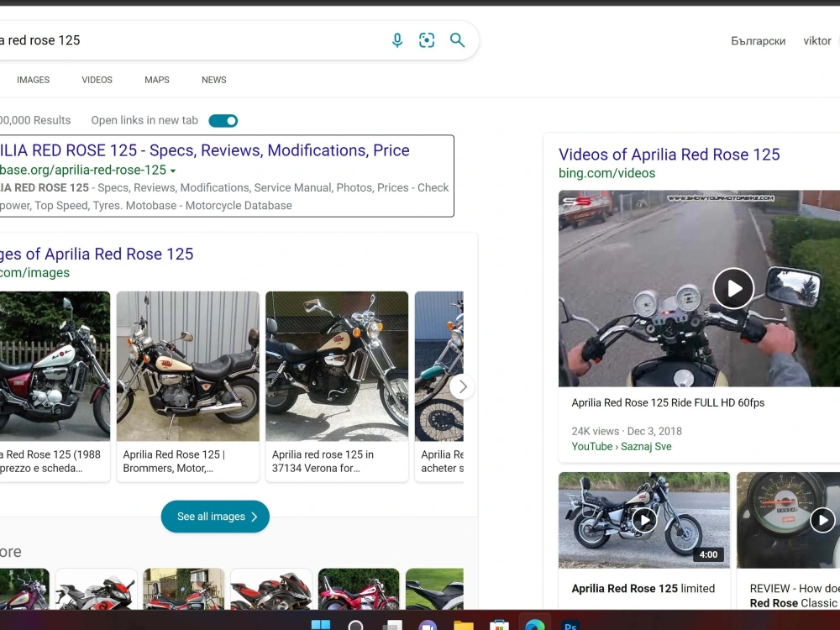Click the Aprilia Red Rose 125 in Verona caption
Image resolution: width=840 pixels, height=630 pixels.
pyautogui.click(x=323, y=461)
